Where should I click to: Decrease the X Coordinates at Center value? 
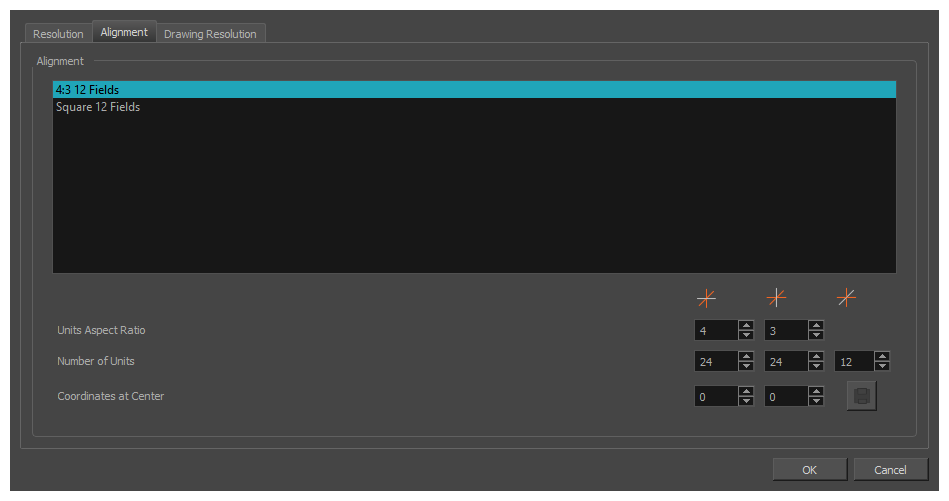click(x=746, y=402)
